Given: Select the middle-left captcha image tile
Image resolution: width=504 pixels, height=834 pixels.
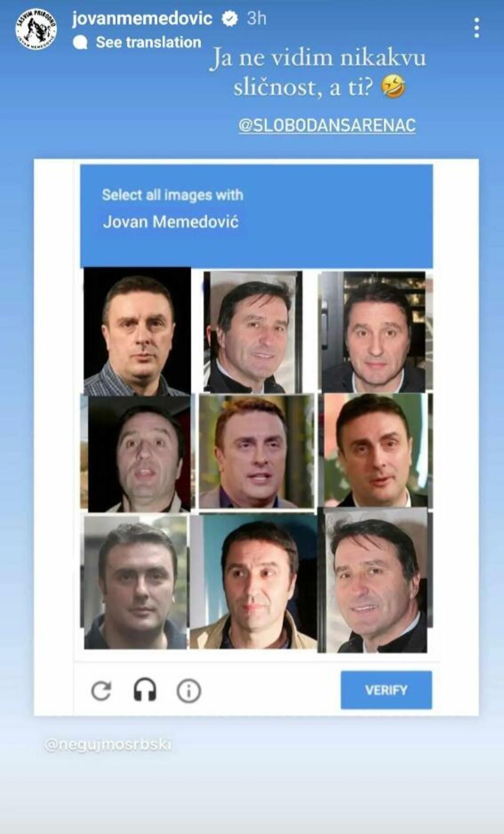Looking at the screenshot, I should [x=136, y=454].
